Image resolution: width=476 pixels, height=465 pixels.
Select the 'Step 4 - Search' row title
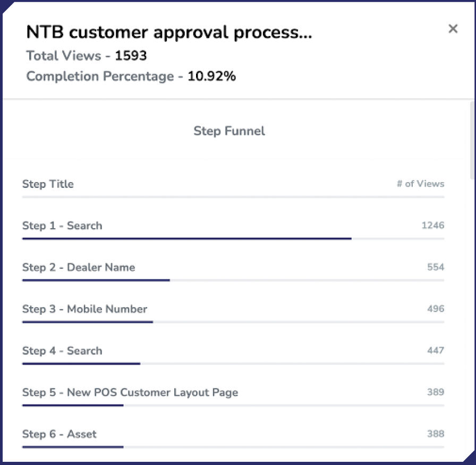coord(62,351)
